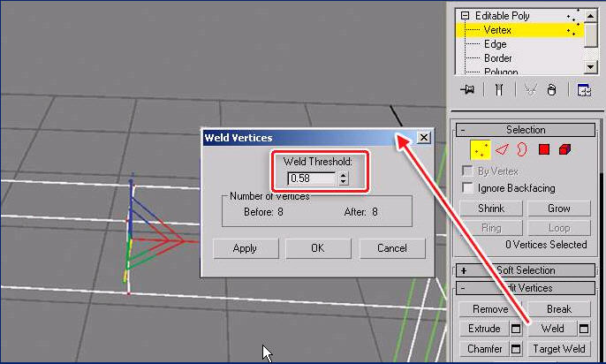This screenshot has width=606, height=364.
Task: Select the Vertex sub-object selection icon
Action: (x=481, y=150)
